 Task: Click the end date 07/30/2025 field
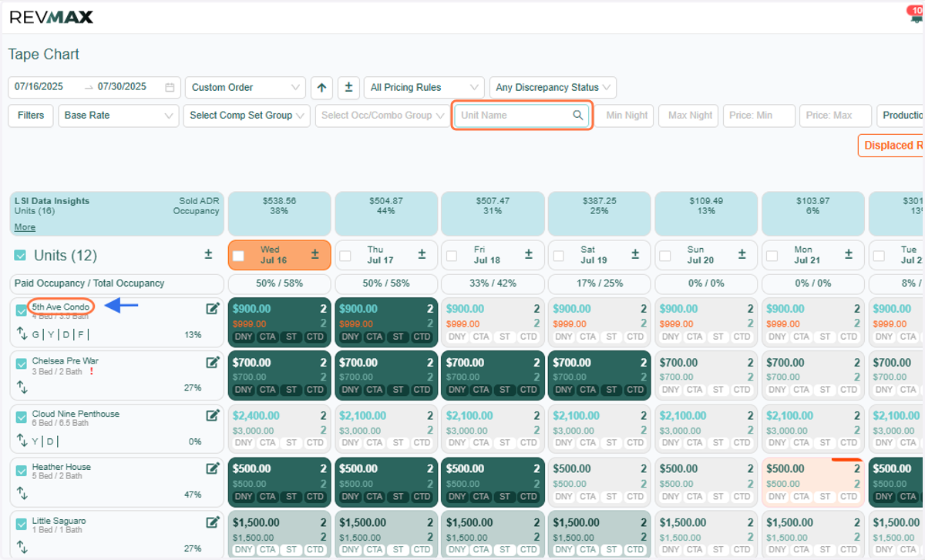coord(122,87)
